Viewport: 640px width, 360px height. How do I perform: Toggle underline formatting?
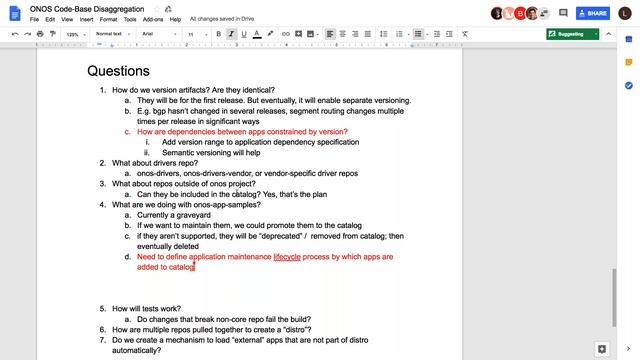click(244, 34)
